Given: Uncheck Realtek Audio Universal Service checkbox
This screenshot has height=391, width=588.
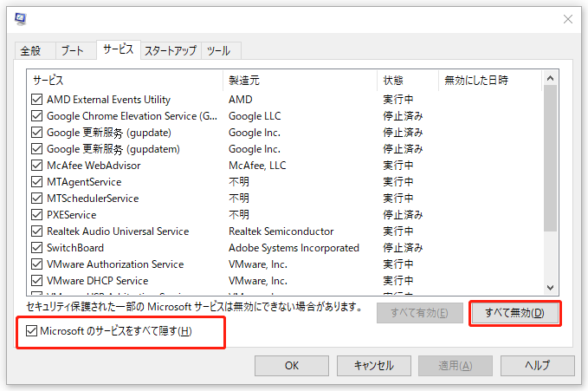Looking at the screenshot, I should click(36, 231).
